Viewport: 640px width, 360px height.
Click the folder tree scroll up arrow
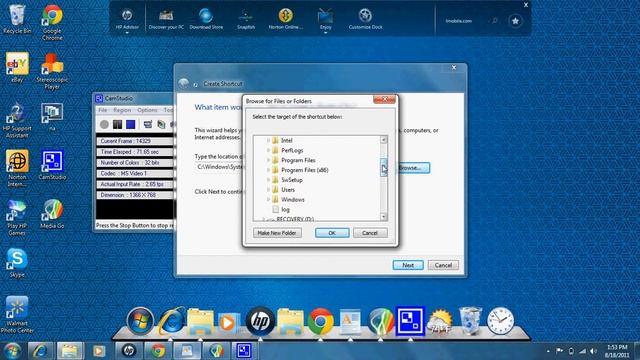coord(384,140)
